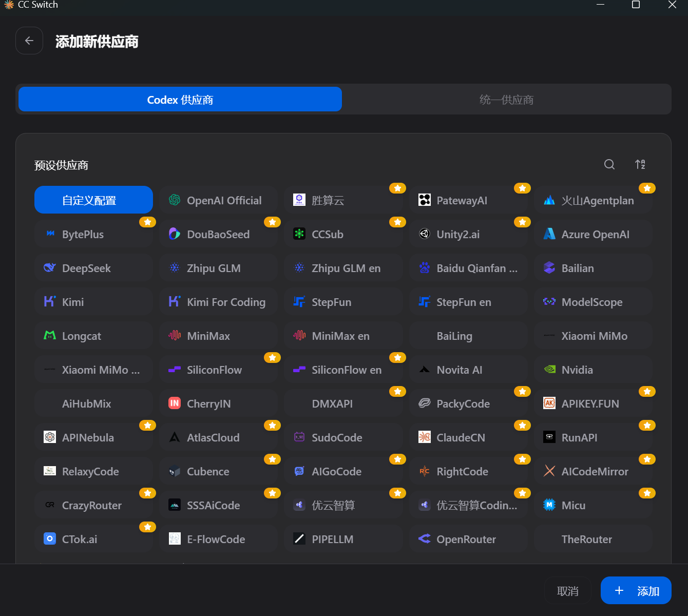Image resolution: width=688 pixels, height=616 pixels.
Task: Select the BaiLing provider preset
Action: coord(468,335)
